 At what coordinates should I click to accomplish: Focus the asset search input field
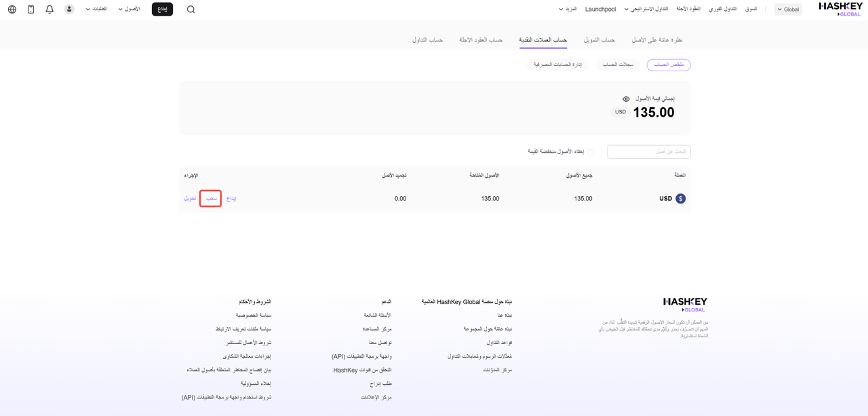[x=648, y=151]
